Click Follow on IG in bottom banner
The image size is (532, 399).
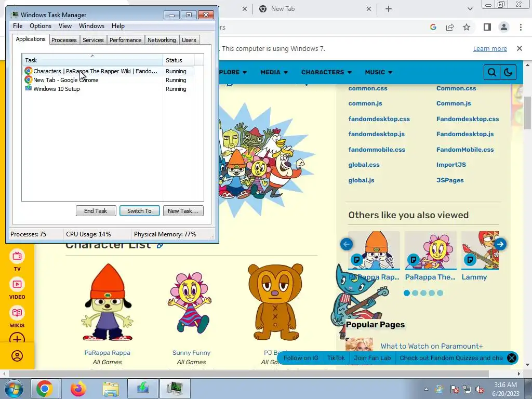[x=301, y=358]
